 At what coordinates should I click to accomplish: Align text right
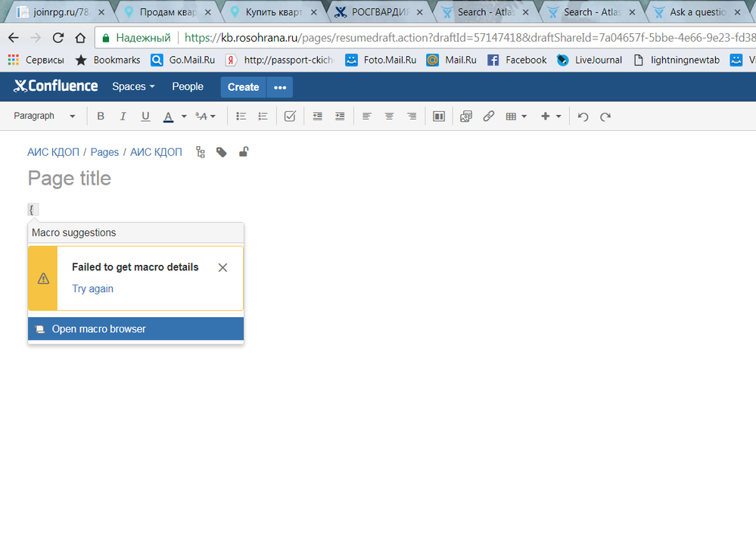pyautogui.click(x=412, y=117)
